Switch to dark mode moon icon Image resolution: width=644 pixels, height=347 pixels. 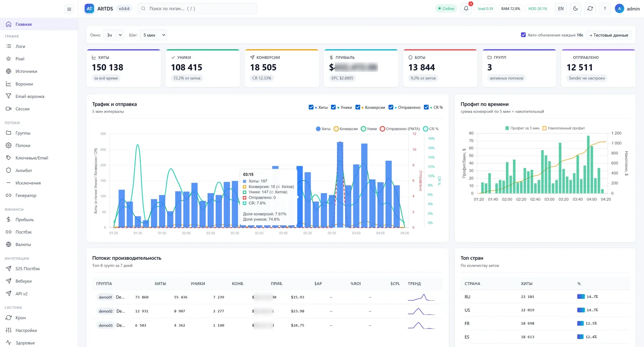[x=576, y=8]
